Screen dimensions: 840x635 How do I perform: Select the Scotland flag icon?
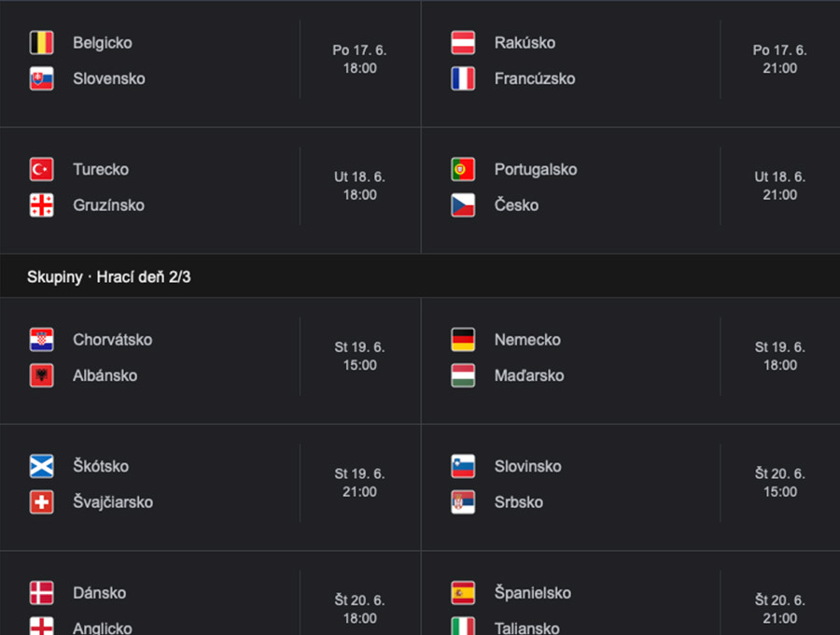41,466
